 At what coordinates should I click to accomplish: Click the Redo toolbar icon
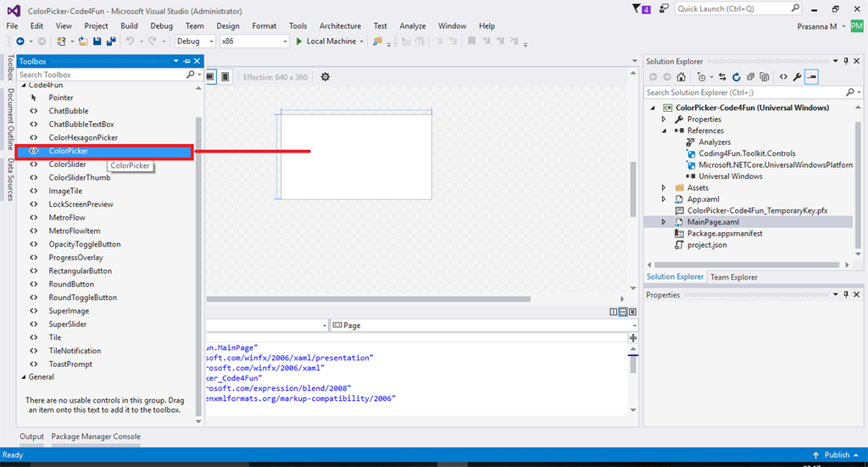153,42
